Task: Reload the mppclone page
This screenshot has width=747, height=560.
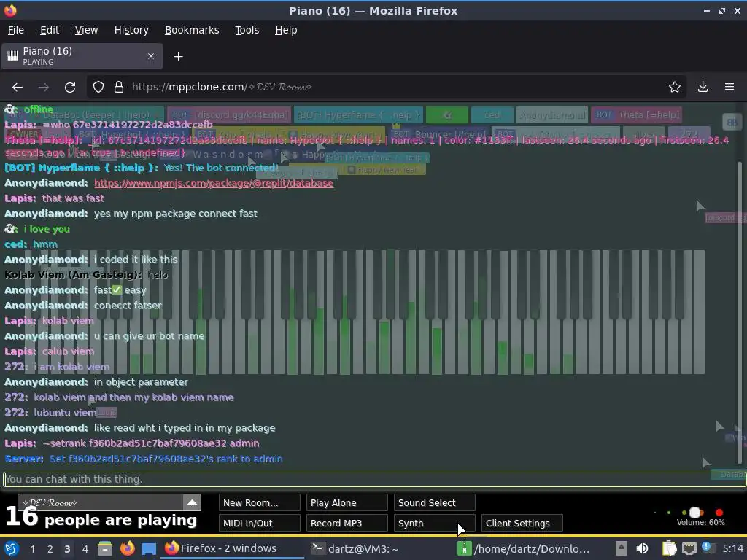Action: click(70, 87)
